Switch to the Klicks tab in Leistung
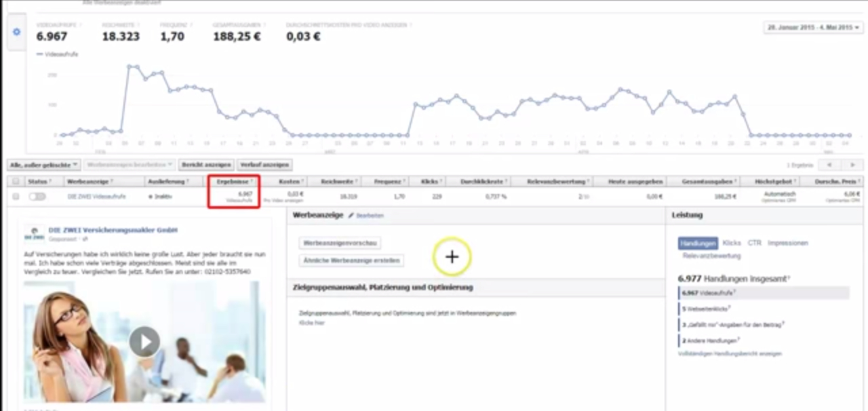The image size is (868, 411). coord(732,243)
